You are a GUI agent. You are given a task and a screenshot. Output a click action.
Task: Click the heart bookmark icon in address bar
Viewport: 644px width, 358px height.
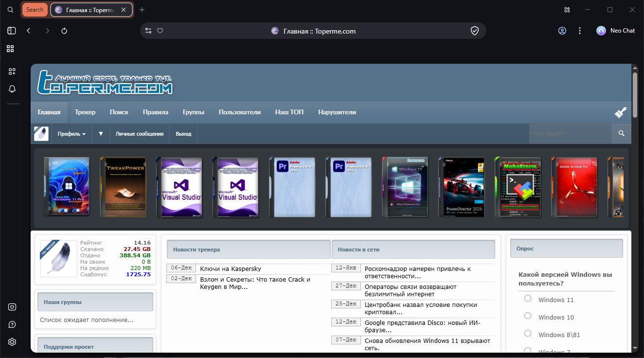pos(160,31)
